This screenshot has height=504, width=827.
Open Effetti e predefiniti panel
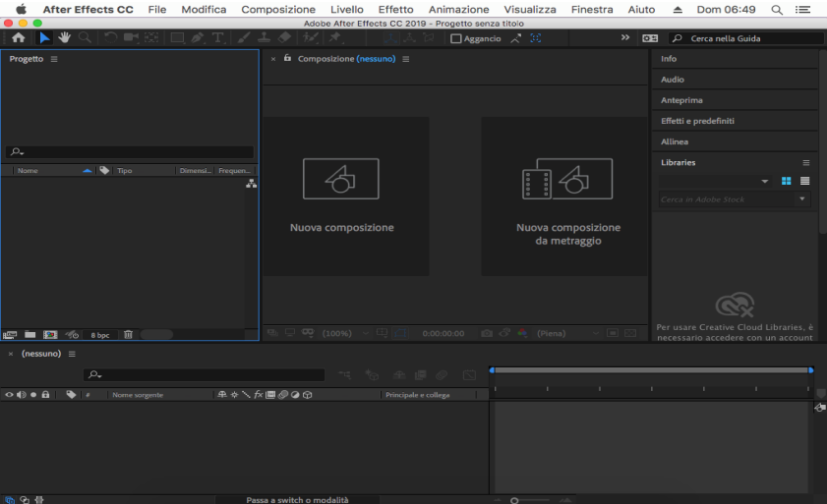(697, 121)
